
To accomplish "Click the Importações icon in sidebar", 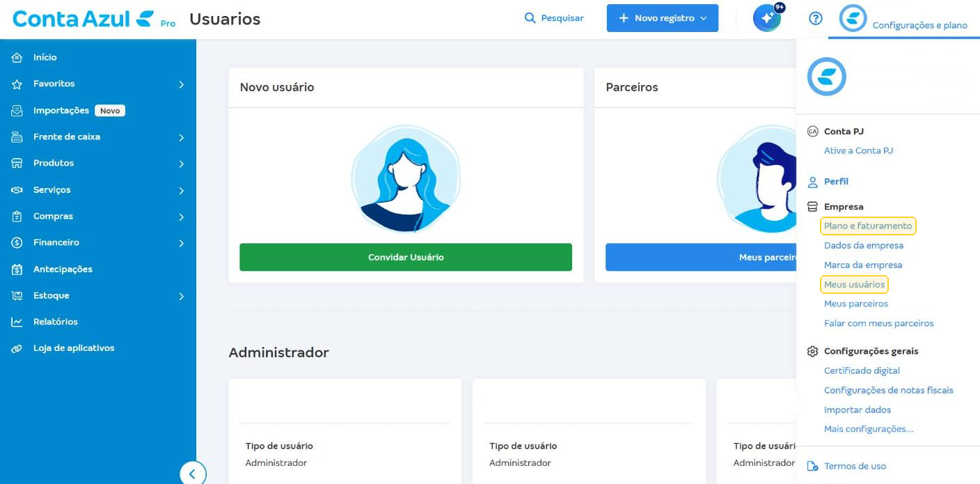I will click(17, 111).
